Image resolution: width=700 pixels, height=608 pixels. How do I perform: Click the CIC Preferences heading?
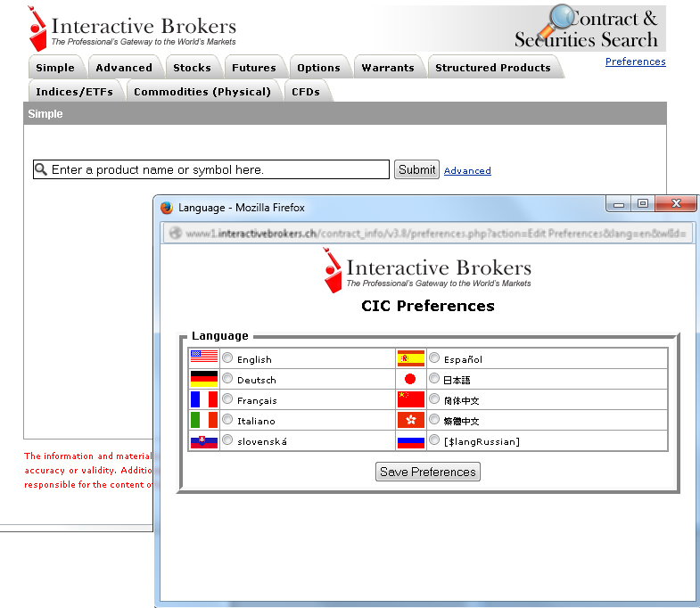click(428, 306)
